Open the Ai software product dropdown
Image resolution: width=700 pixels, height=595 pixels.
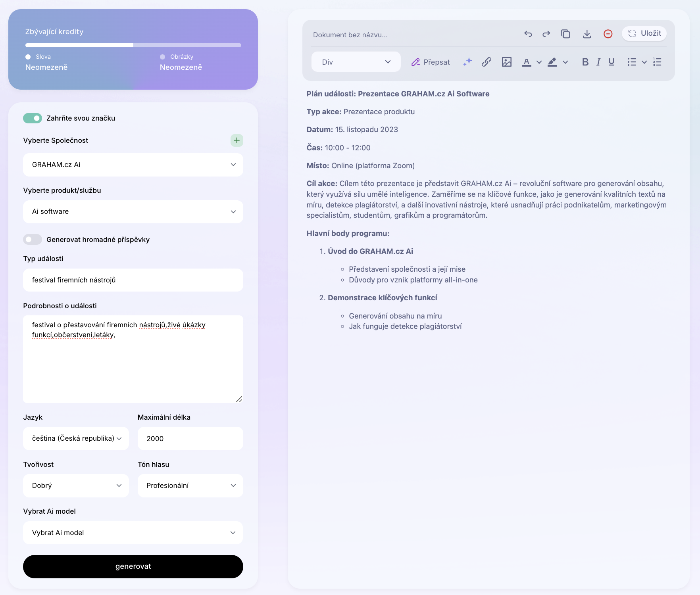pos(133,212)
